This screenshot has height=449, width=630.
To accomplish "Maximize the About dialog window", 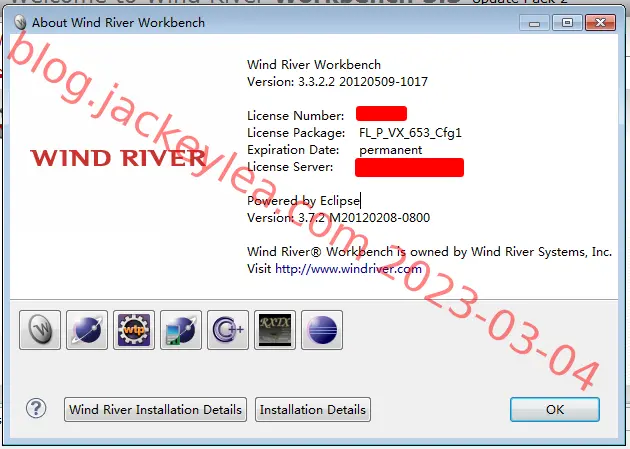I will click(567, 22).
